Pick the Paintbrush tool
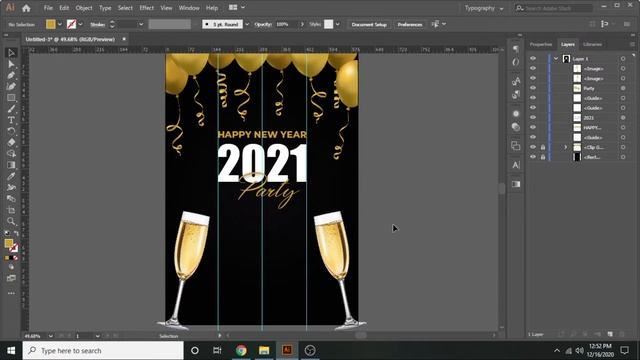Image resolution: width=640 pixels, height=360 pixels. point(11,109)
